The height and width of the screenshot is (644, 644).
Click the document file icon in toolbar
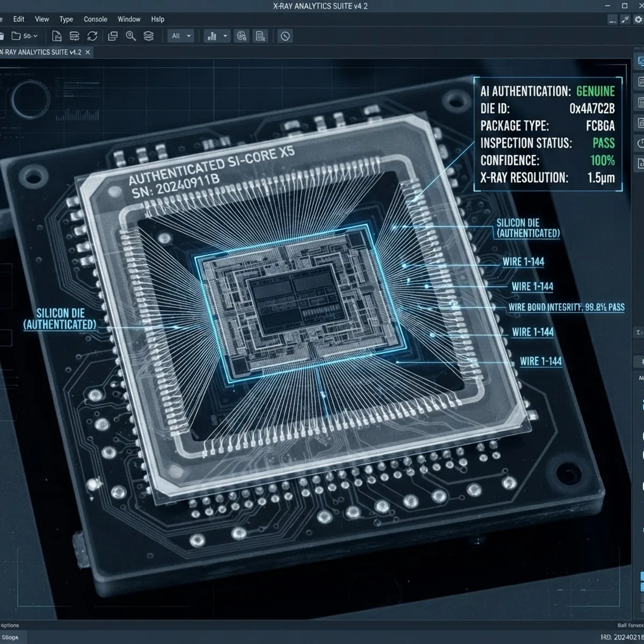[x=57, y=36]
